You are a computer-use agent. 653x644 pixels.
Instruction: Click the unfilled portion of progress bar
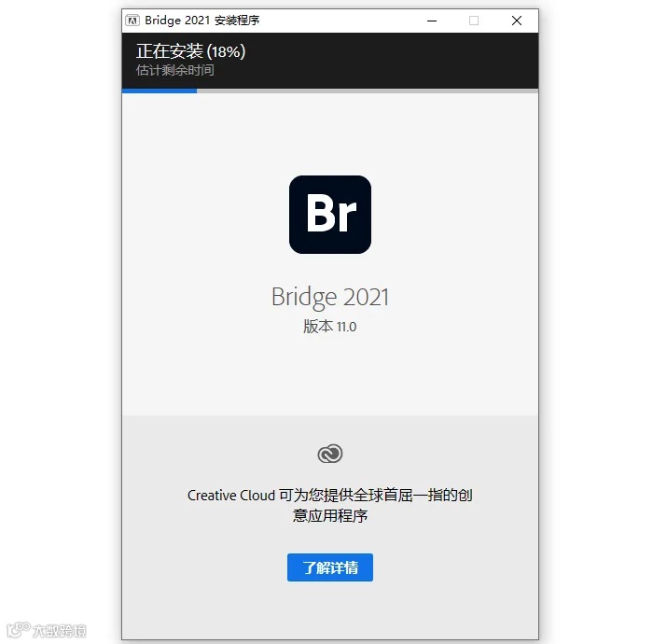click(368, 91)
